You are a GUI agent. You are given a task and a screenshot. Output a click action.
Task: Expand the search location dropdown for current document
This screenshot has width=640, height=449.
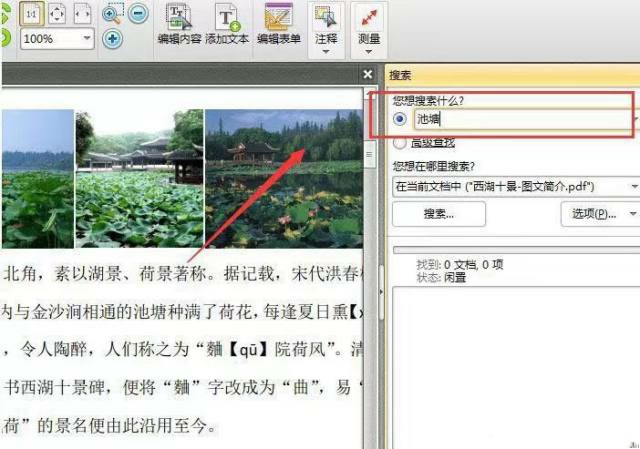pyautogui.click(x=633, y=186)
